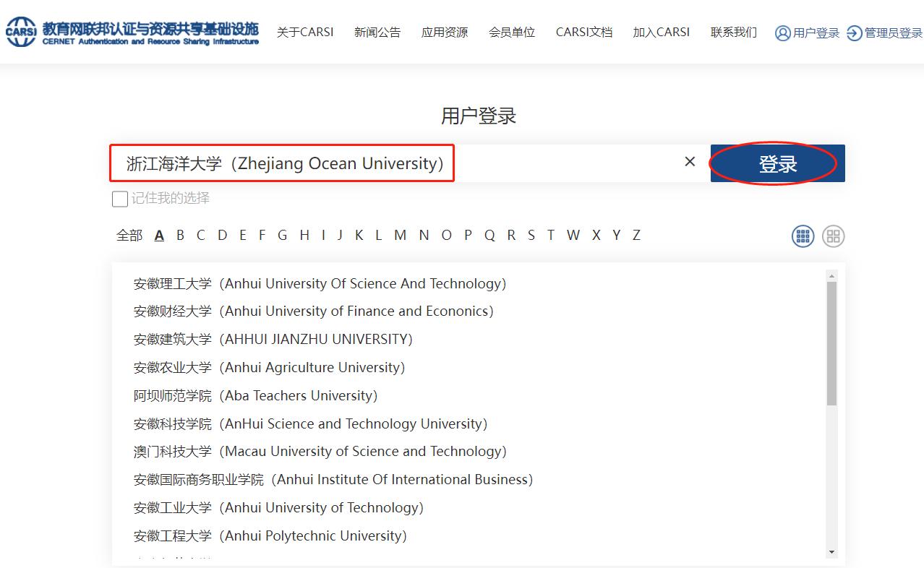Viewport: 924px width, 568px height.
Task: Select letter O filter
Action: pos(446,235)
